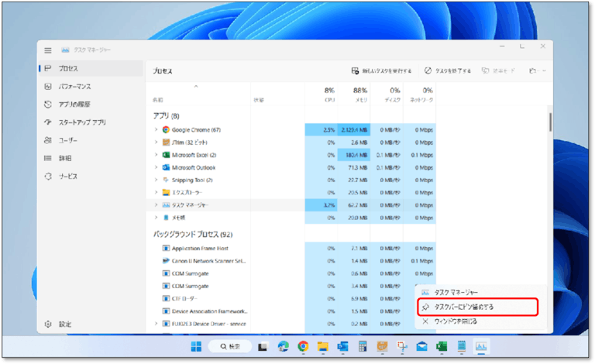Open the Mail app taskbar icon

click(421, 346)
